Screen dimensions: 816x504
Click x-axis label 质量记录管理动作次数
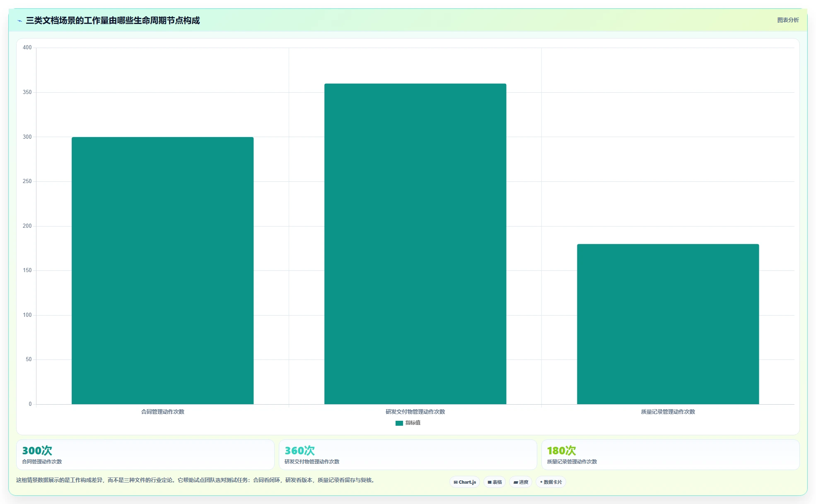pyautogui.click(x=668, y=412)
